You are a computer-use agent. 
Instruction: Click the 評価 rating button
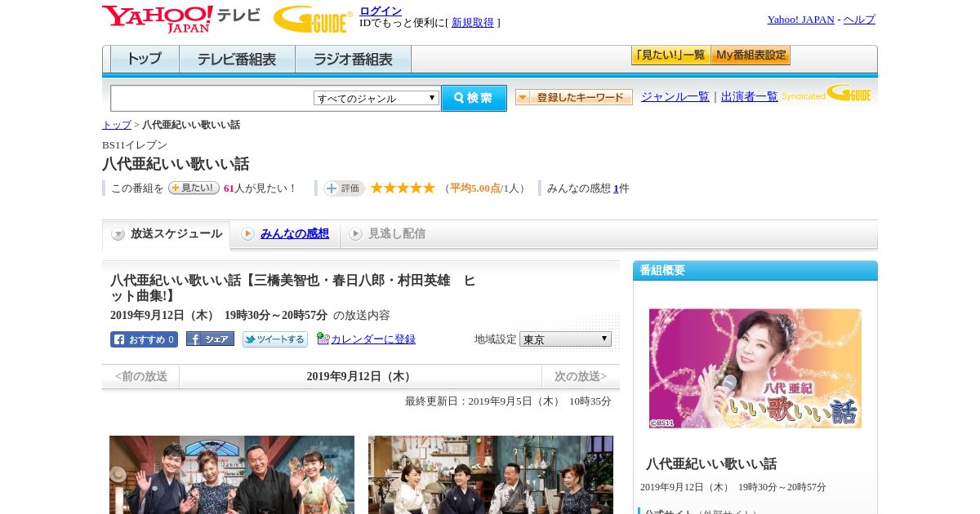point(344,188)
